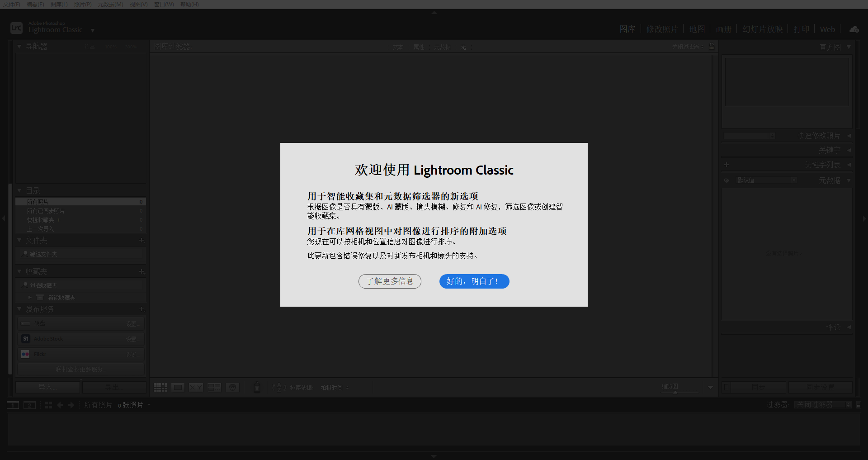The height and width of the screenshot is (460, 868).
Task: Switch to the 地图 module
Action: click(x=697, y=29)
